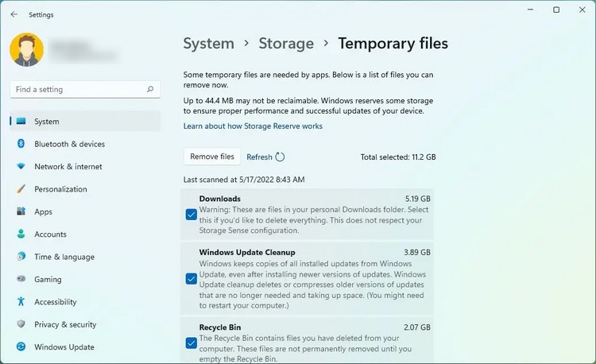The height and width of the screenshot is (364, 596).
Task: Click the Total selected: 11.2 GB text
Action: pyautogui.click(x=398, y=157)
